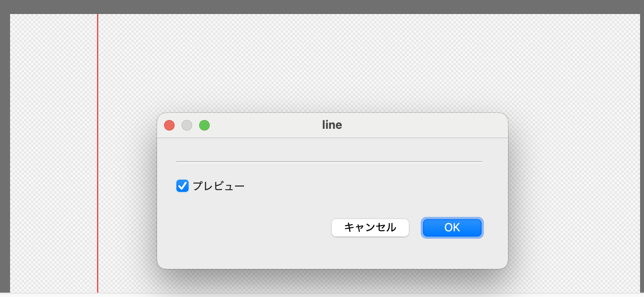The image size is (644, 297).
Task: Click the プレビュー label text
Action: pos(218,186)
